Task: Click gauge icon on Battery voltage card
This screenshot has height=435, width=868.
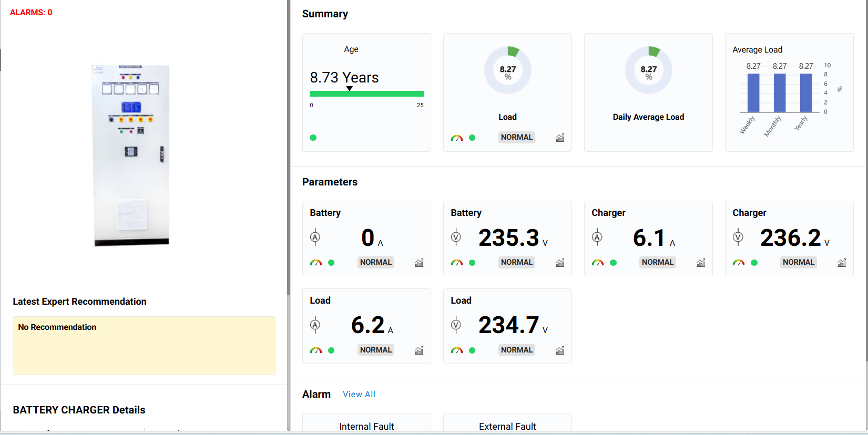Action: point(457,263)
